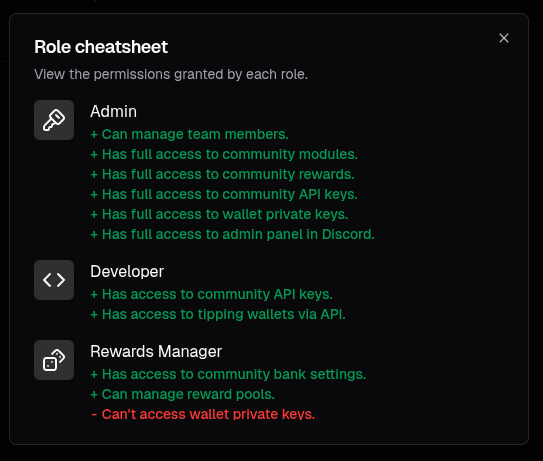The width and height of the screenshot is (543, 461).
Task: Click the Developer code brackets icon
Action: [x=54, y=280]
